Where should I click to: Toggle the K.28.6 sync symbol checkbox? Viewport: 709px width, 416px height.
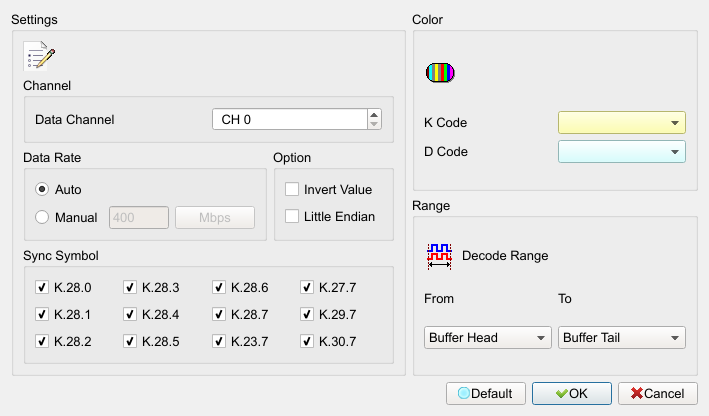219,287
